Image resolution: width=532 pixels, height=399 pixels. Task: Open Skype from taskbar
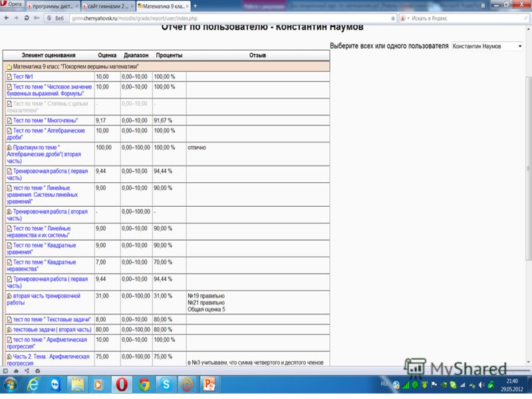pyautogui.click(x=166, y=385)
